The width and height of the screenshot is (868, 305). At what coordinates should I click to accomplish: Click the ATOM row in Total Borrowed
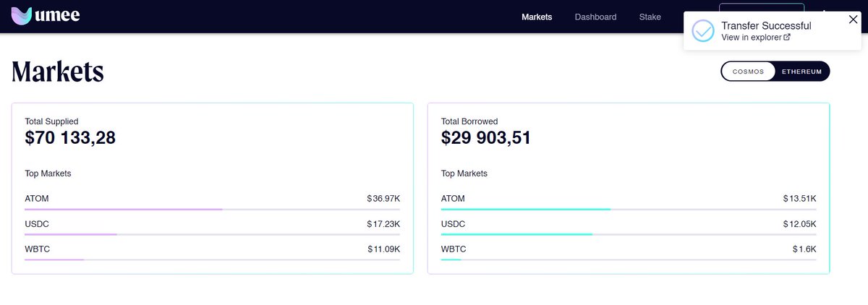click(x=629, y=201)
